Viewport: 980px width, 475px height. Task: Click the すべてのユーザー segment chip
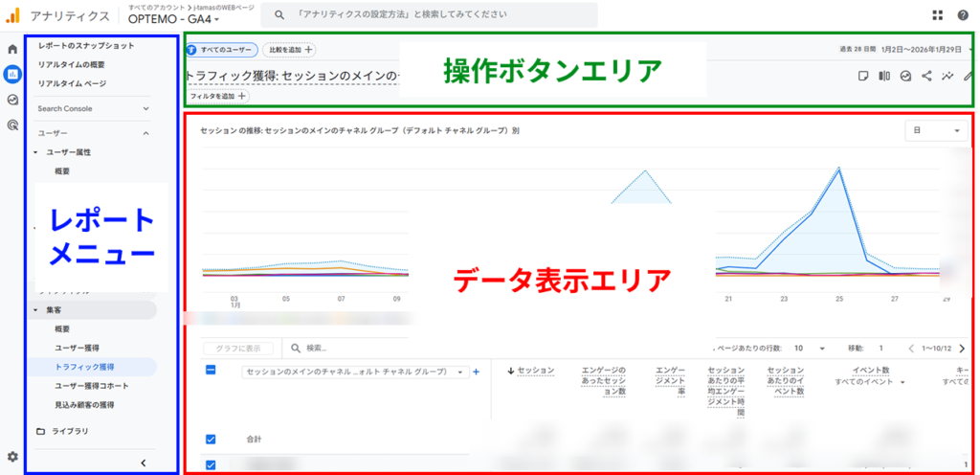click(222, 50)
